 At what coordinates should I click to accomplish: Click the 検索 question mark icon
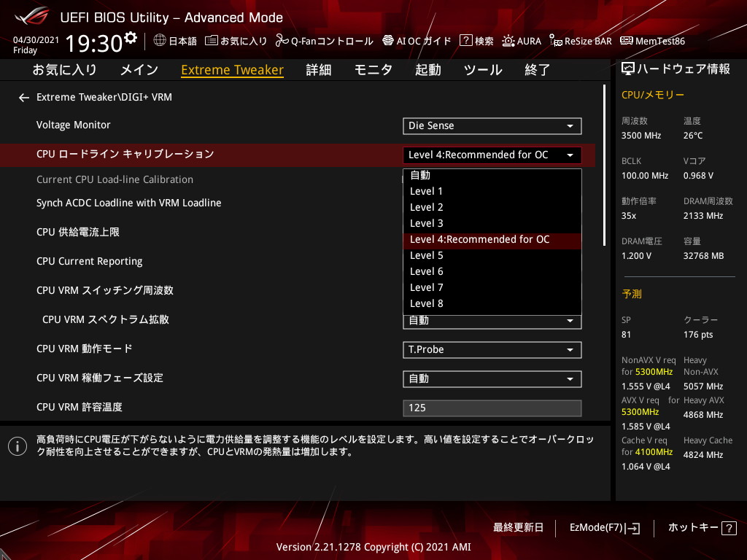(x=465, y=41)
